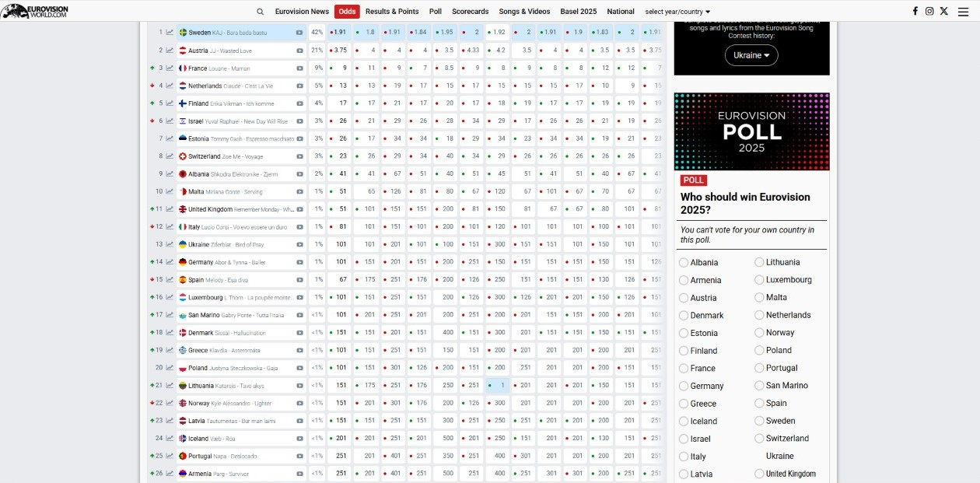This screenshot has height=483, width=980.
Task: Open the Poll menu item
Action: click(x=436, y=12)
